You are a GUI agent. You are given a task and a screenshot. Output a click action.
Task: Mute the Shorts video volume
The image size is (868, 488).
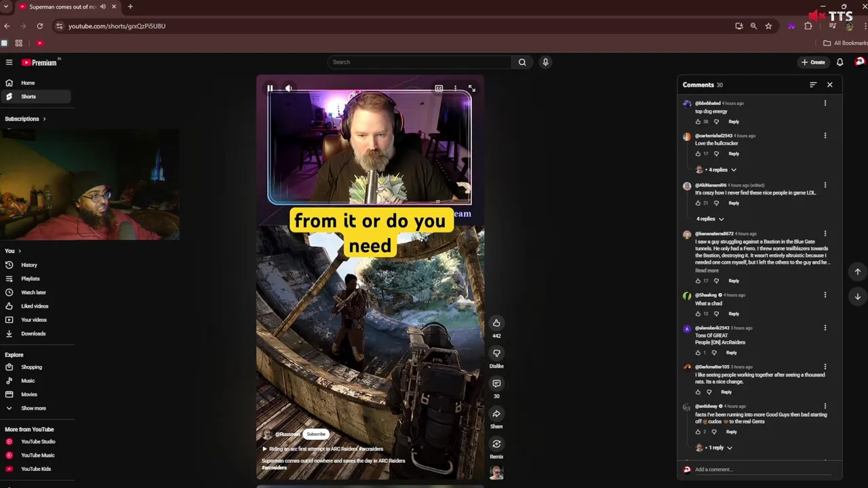click(288, 88)
